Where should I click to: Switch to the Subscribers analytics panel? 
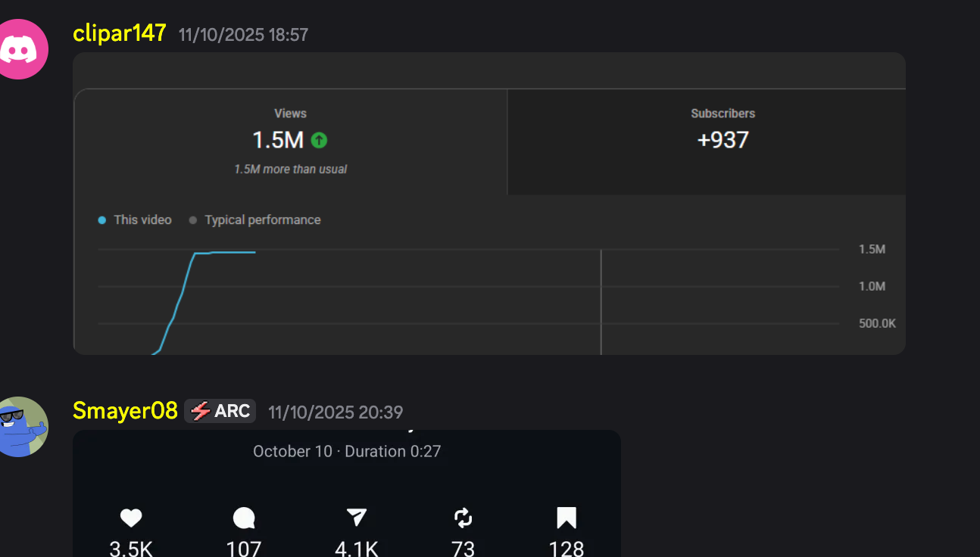723,141
